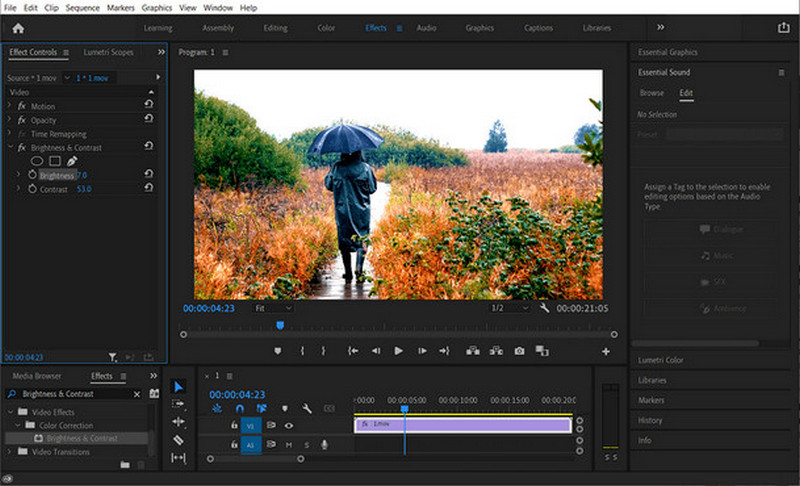Clear the effects search with X

click(x=137, y=394)
